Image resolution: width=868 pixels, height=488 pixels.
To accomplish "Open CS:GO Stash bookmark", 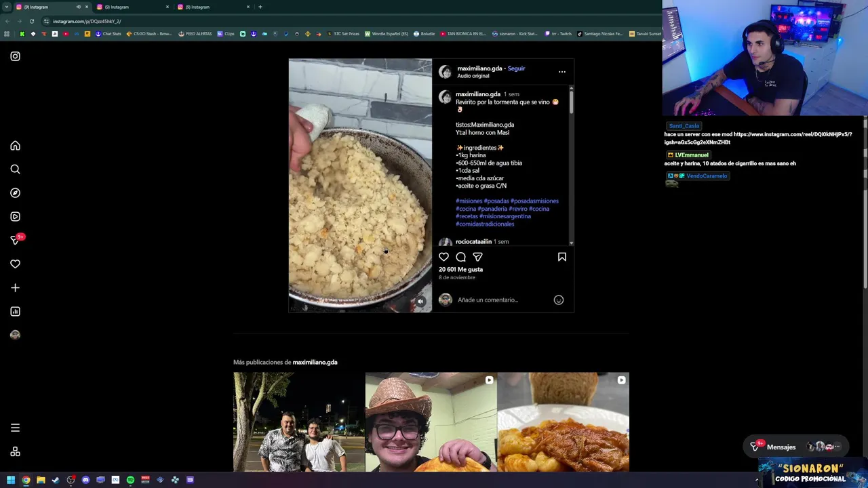I will 149,34.
